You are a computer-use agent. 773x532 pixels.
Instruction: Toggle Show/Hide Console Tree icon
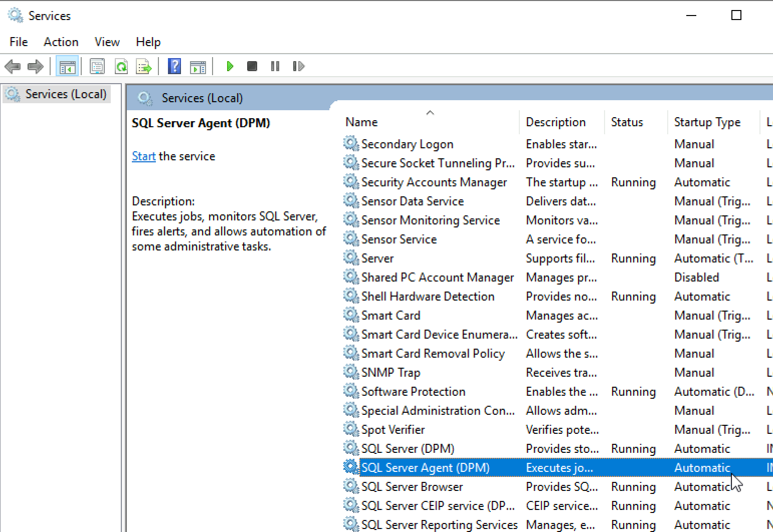(x=67, y=66)
